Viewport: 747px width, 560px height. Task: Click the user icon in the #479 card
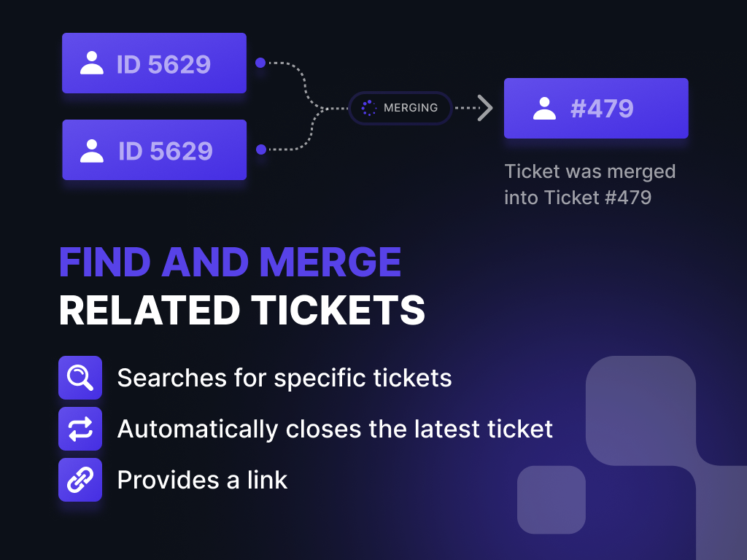click(544, 109)
